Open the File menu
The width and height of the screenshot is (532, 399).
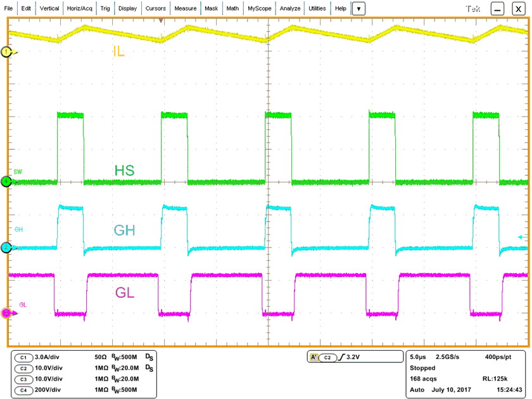[8, 8]
